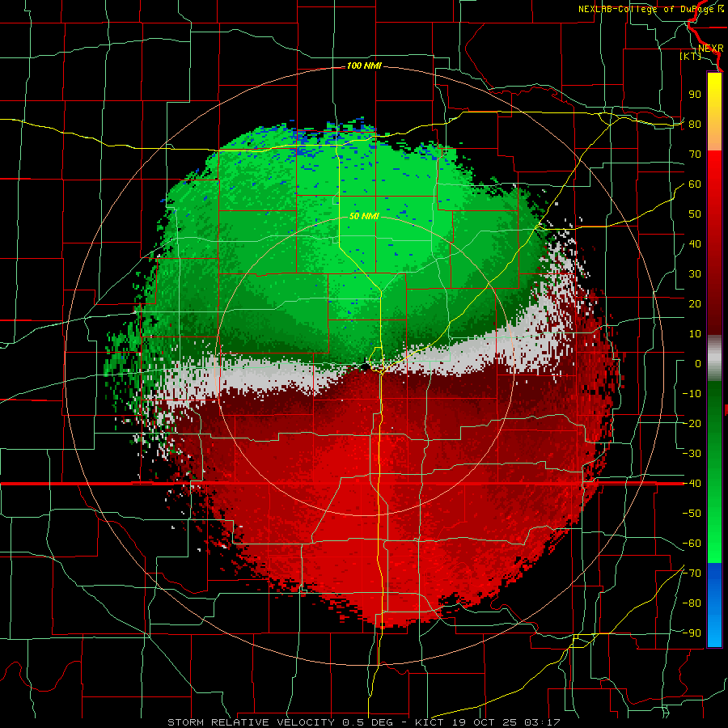Click the "03:17" time in caption
The height and width of the screenshot is (728, 728).
(542, 722)
